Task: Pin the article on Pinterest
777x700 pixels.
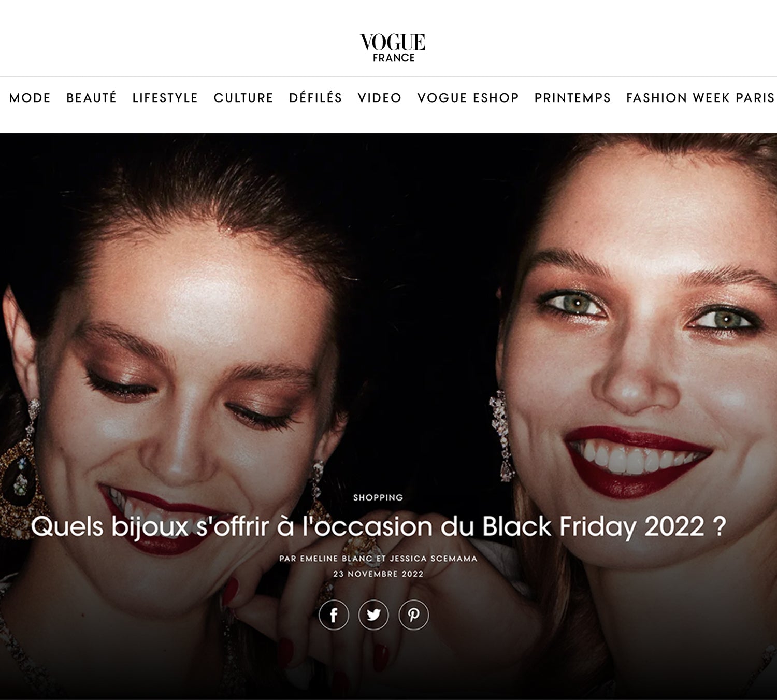Action: pos(413,615)
